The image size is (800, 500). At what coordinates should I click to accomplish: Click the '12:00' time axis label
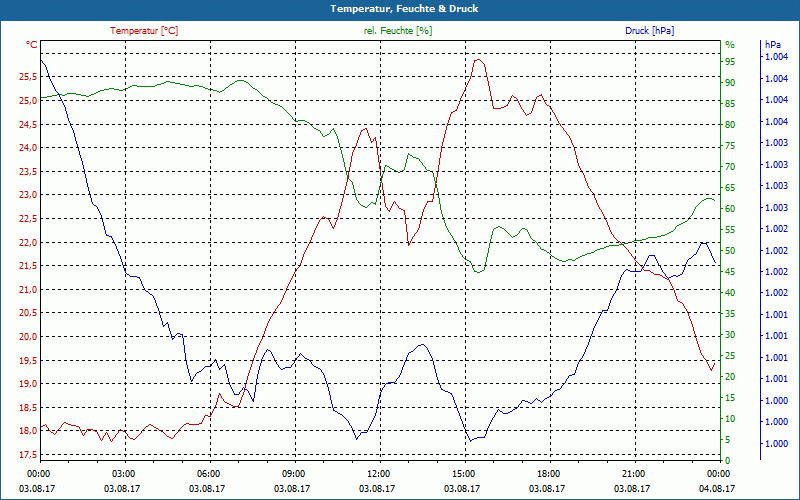pyautogui.click(x=377, y=474)
